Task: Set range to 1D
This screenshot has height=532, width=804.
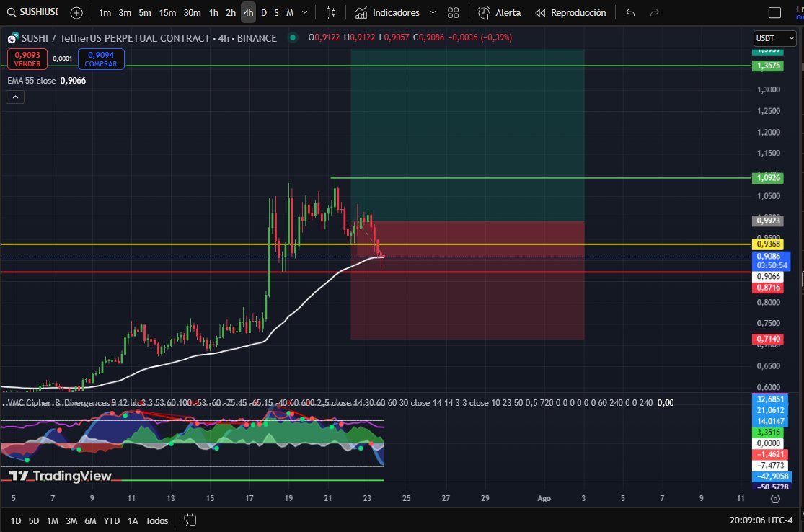Action: (x=16, y=520)
